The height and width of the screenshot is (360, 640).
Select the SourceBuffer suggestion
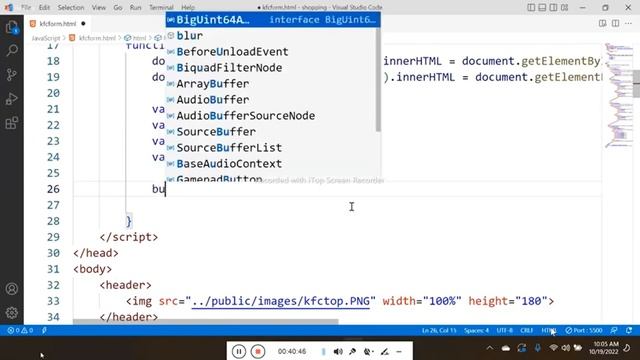coord(271,131)
